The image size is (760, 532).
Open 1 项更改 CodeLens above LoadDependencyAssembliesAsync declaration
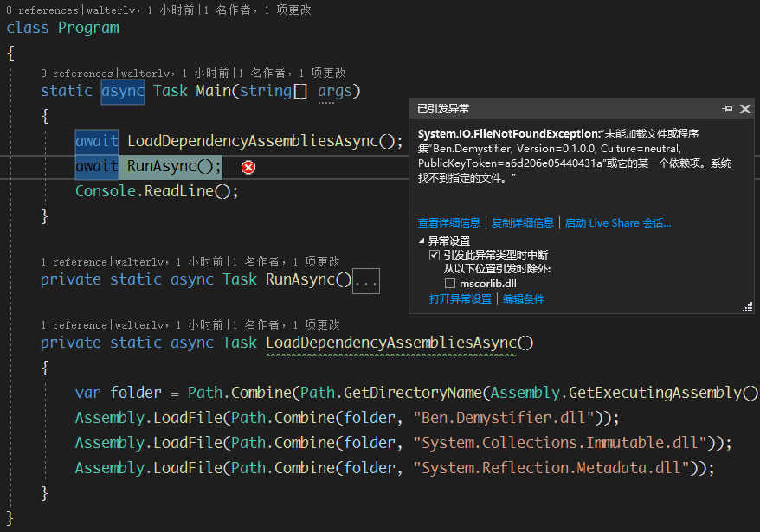(x=317, y=325)
